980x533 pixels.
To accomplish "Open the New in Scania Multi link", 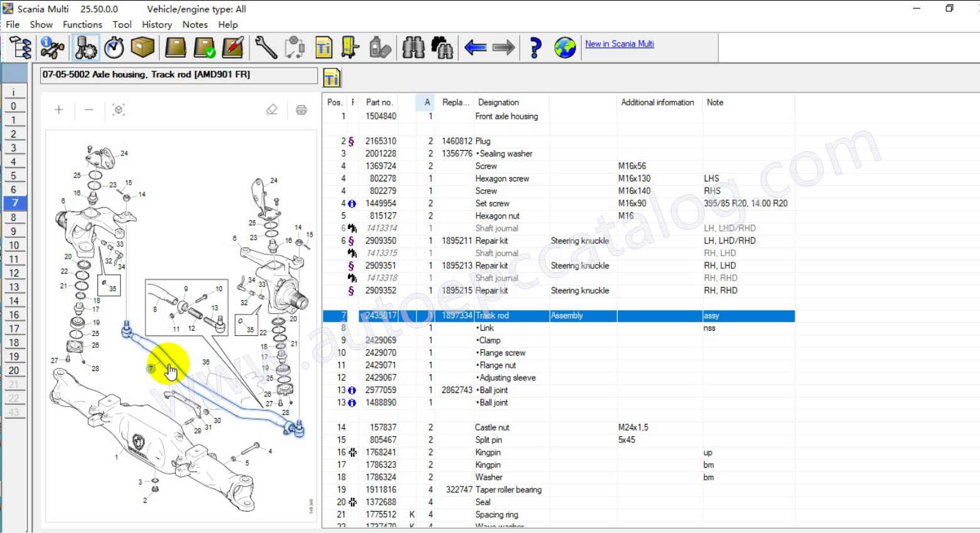I will pos(619,44).
